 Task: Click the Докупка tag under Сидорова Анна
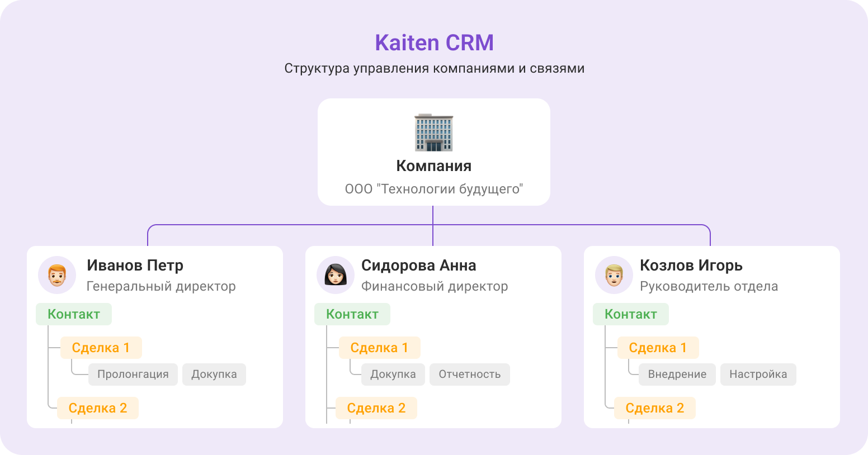click(393, 374)
